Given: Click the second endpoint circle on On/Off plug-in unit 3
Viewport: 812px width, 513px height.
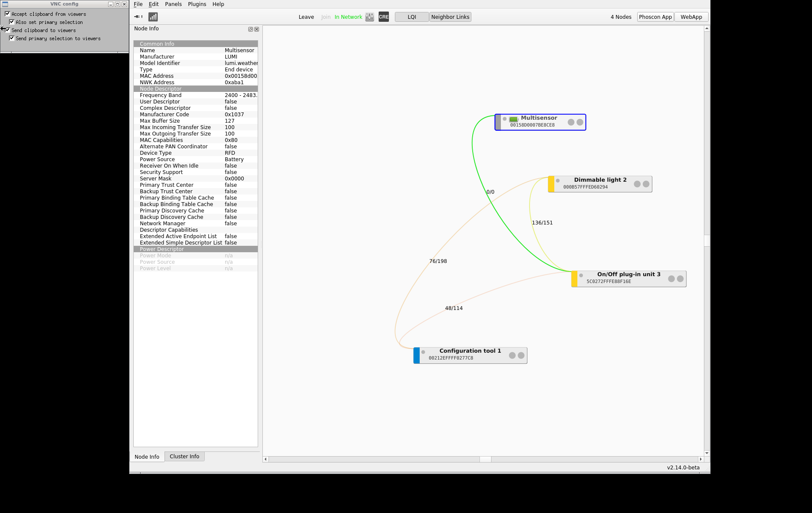Looking at the screenshot, I should [680, 279].
